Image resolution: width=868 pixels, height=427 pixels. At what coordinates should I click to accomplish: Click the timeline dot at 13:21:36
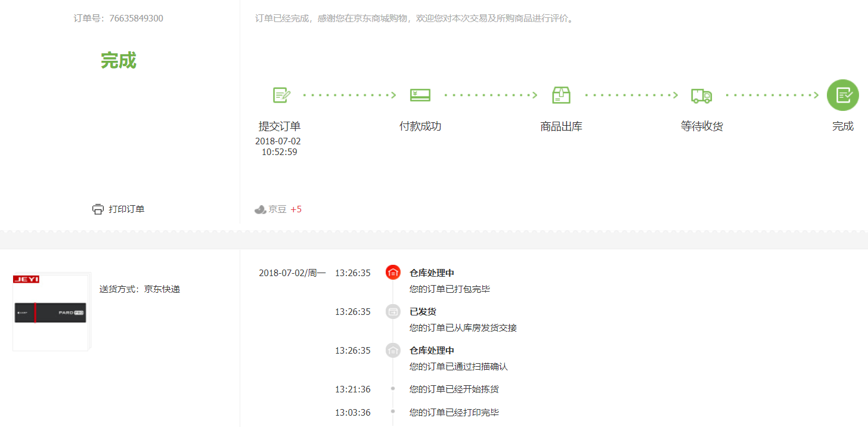pos(393,389)
